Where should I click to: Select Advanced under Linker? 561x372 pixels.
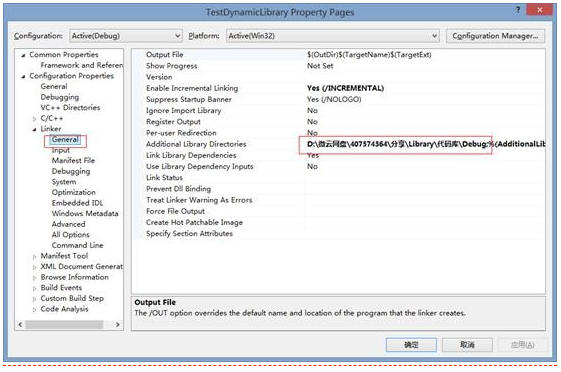[x=68, y=224]
